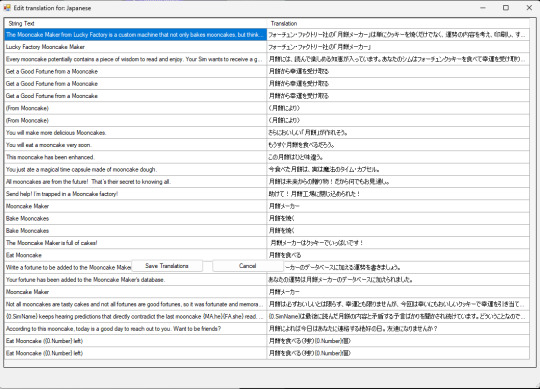Edit translation cell 'フォーチュン・ファクトリー社の「月餅メーカー」'

coord(398,47)
